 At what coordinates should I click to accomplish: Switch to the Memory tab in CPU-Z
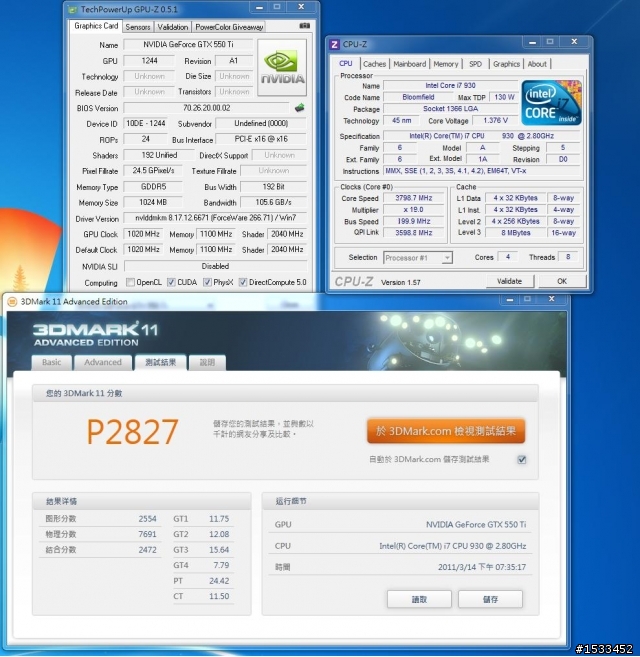click(x=446, y=64)
